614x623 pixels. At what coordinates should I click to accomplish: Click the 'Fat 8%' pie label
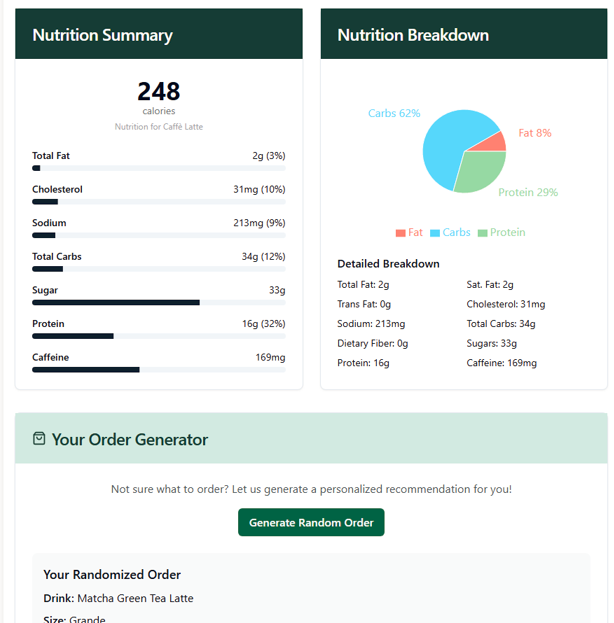(535, 133)
